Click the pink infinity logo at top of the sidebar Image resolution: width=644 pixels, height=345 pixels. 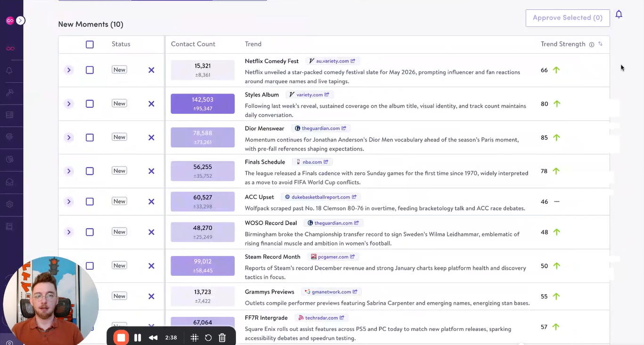[x=10, y=21]
